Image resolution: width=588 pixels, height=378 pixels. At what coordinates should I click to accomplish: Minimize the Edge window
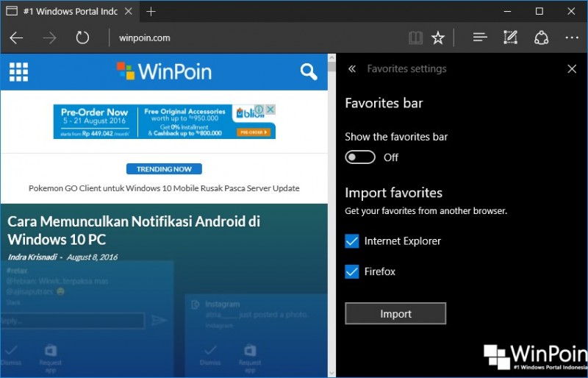(507, 11)
